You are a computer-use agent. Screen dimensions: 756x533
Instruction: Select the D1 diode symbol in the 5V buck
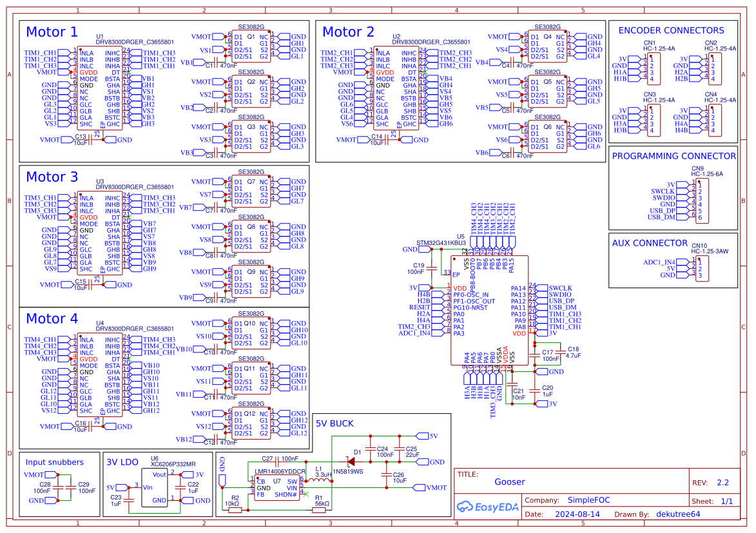tap(353, 461)
